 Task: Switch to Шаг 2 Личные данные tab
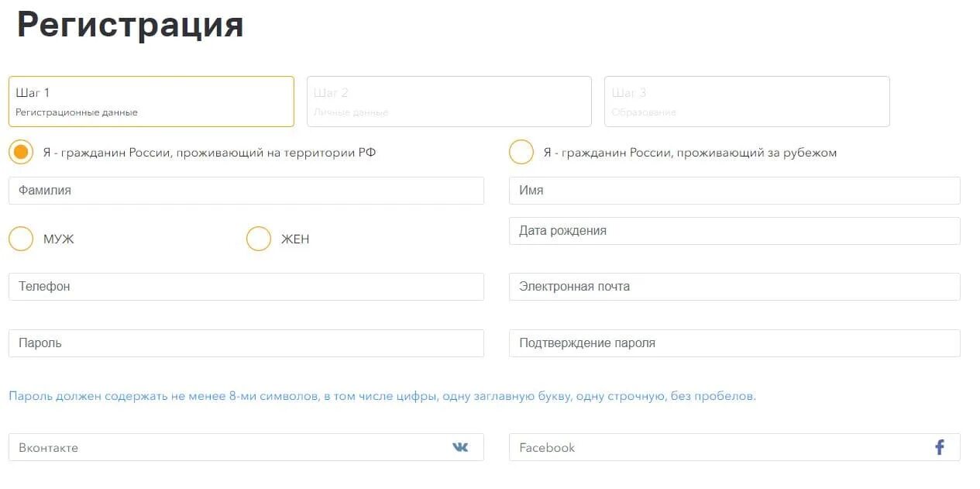[449, 102]
